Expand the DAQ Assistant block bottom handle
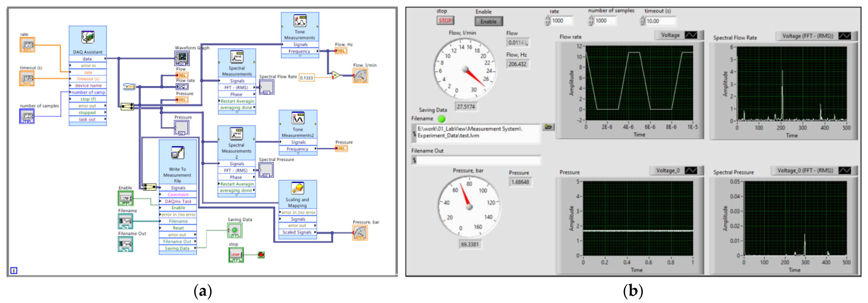The height and width of the screenshot is (303, 868). pos(88,124)
